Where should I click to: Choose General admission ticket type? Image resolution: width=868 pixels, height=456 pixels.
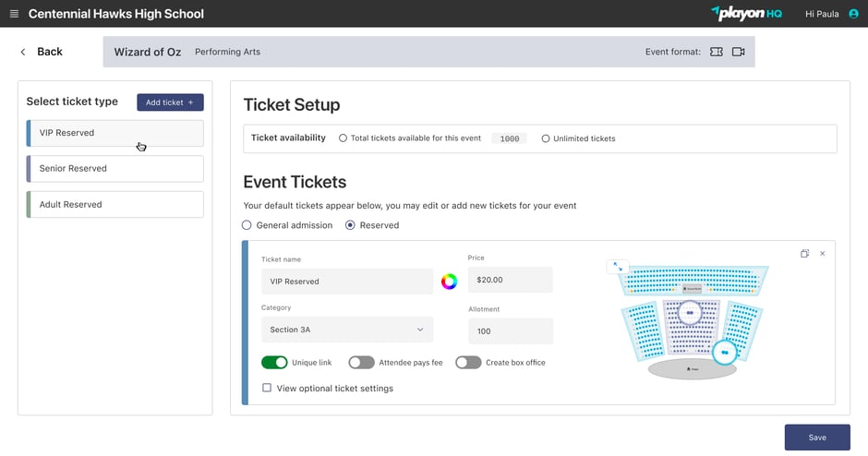tap(247, 225)
